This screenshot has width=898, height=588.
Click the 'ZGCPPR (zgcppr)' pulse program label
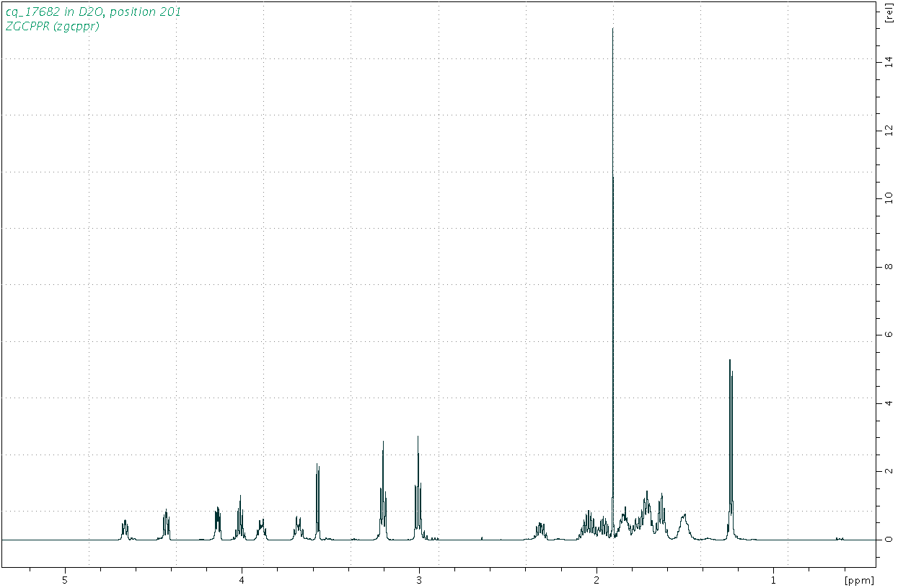click(x=52, y=26)
